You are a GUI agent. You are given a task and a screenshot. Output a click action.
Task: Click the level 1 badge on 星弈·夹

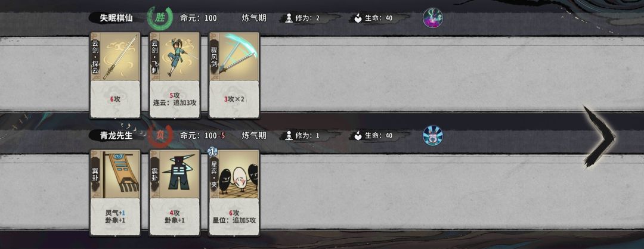(x=212, y=151)
